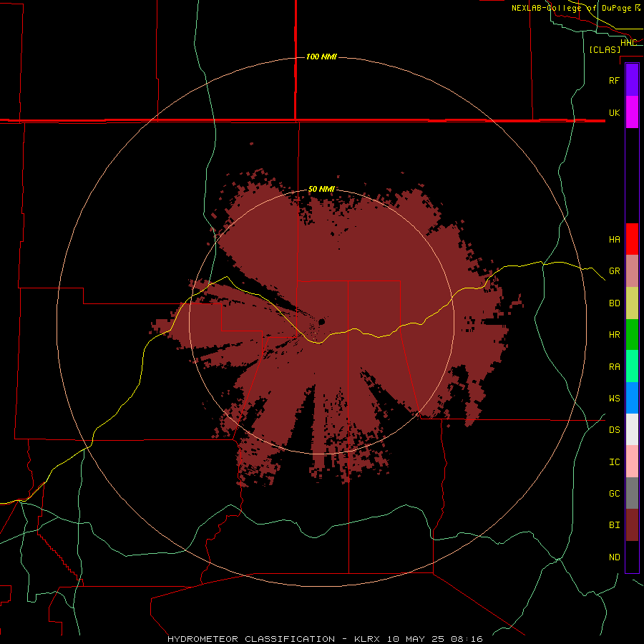644x644 pixels.
Task: Click the RA legend label
Action: pos(614,367)
